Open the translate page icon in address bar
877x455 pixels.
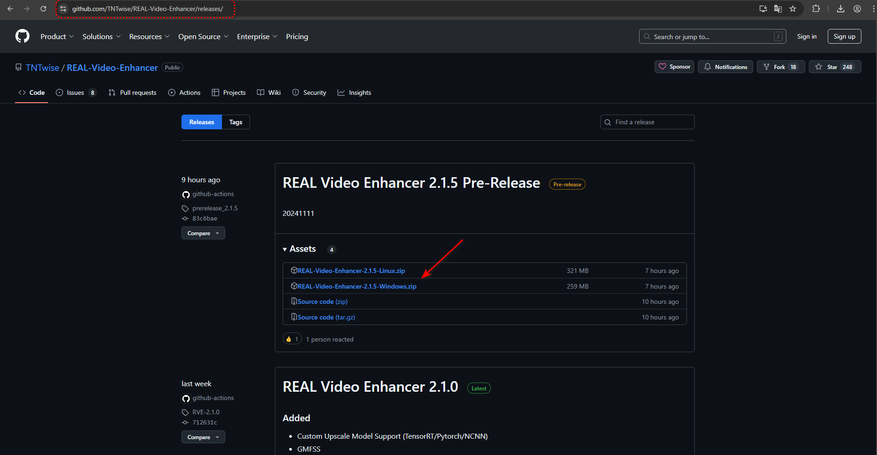(777, 9)
